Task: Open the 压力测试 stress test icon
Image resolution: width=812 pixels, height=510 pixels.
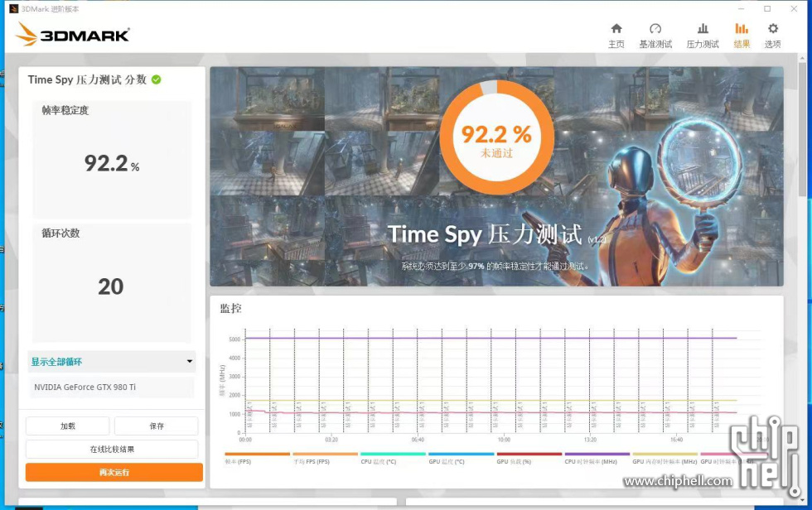Action: click(x=703, y=29)
